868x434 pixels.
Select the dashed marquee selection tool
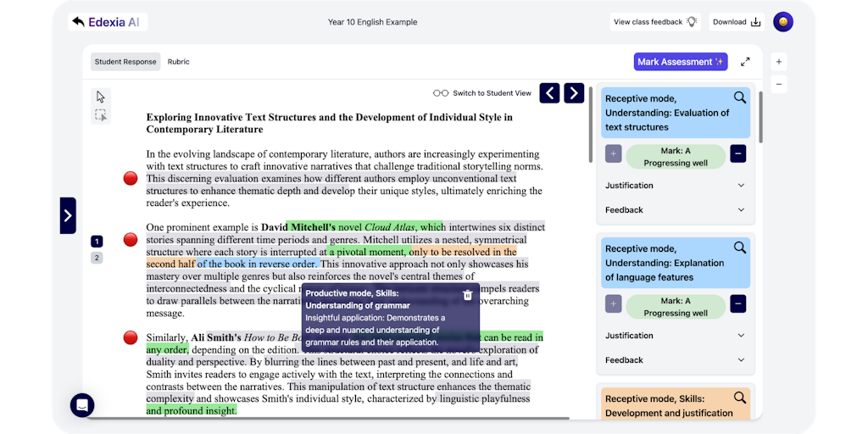[x=101, y=115]
